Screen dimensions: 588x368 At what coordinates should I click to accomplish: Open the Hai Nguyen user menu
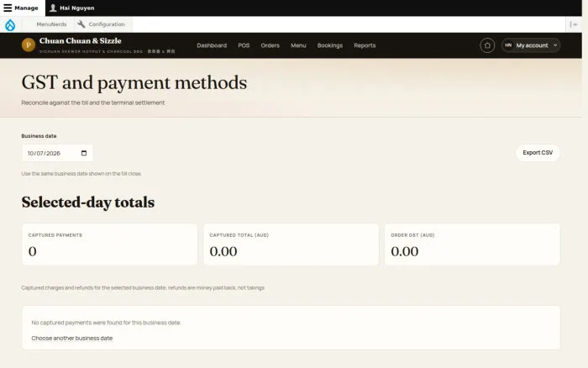click(x=72, y=8)
